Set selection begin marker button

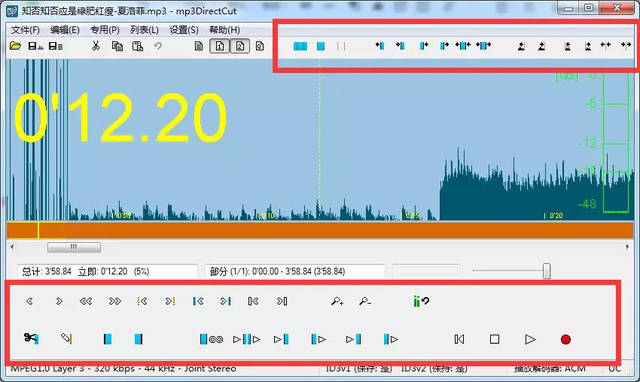(107, 339)
